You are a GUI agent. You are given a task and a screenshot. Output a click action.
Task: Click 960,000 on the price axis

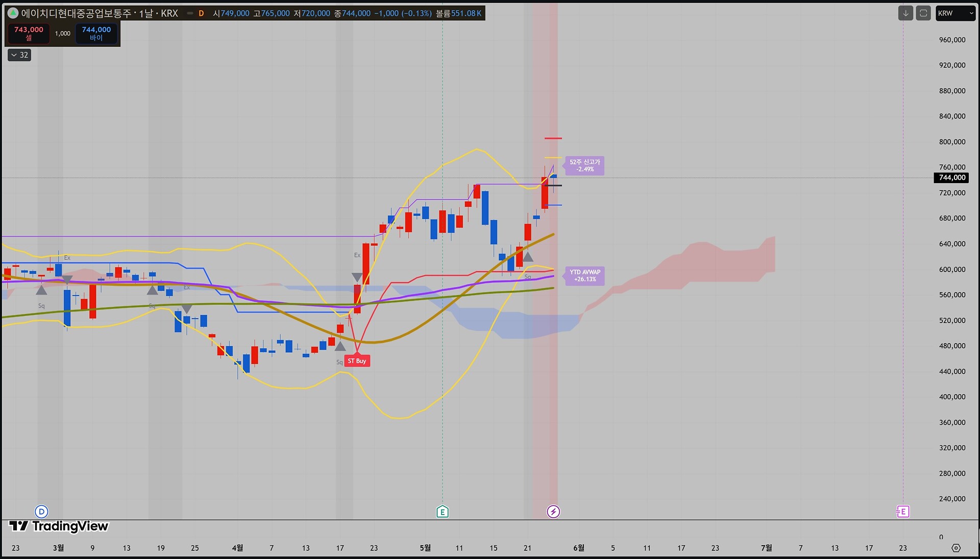pos(952,40)
